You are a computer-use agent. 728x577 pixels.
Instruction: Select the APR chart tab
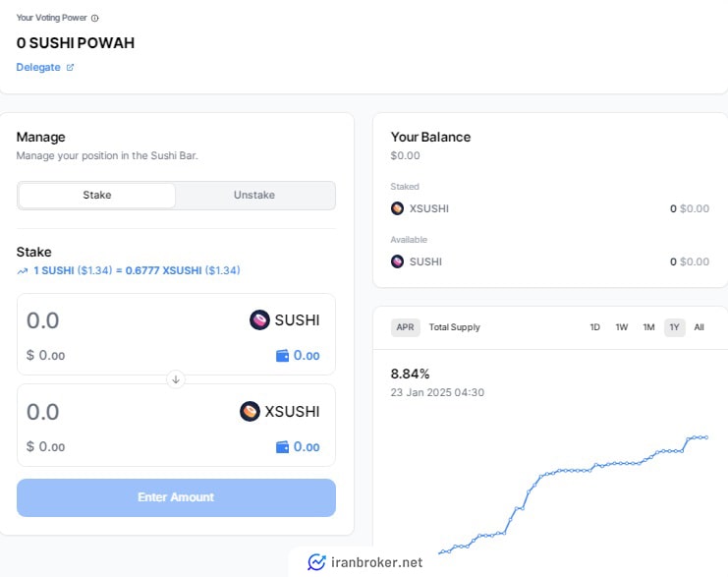pyautogui.click(x=406, y=327)
